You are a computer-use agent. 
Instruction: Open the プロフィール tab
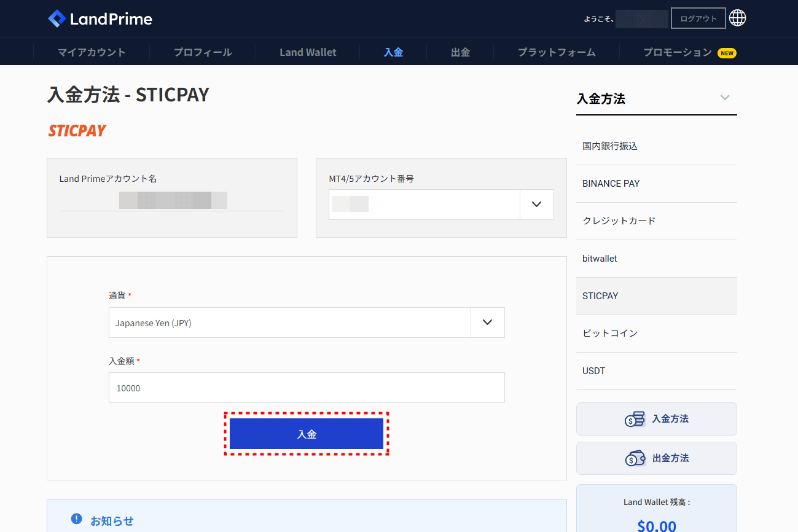point(203,52)
